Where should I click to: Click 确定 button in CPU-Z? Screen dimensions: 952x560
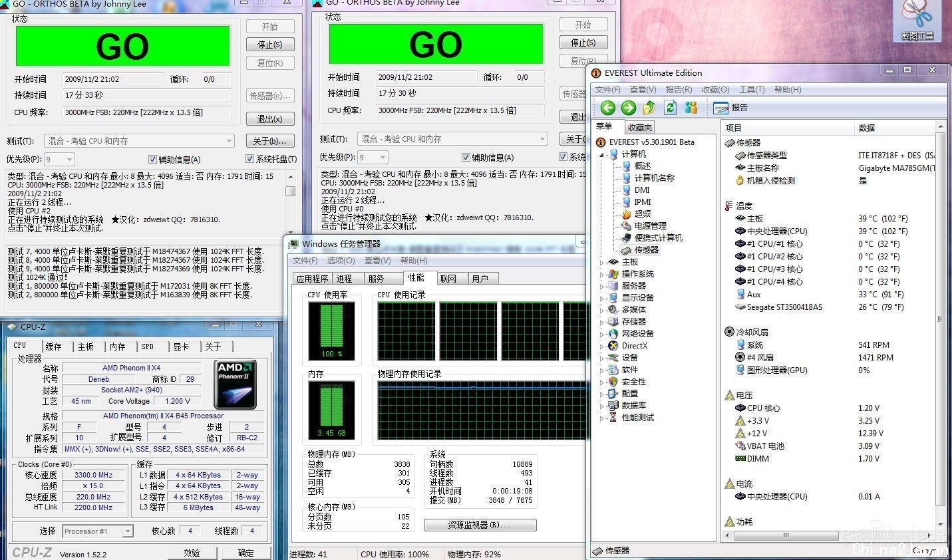[x=245, y=553]
